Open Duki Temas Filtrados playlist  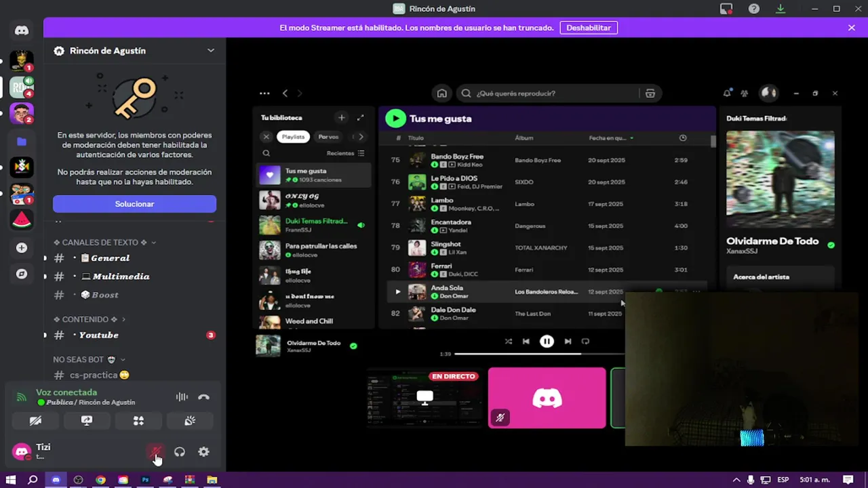point(315,225)
